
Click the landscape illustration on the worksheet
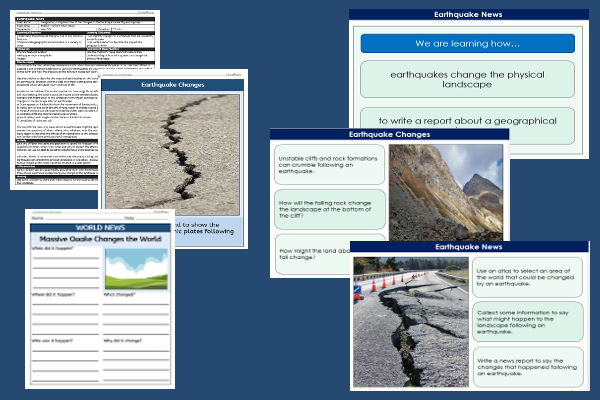[136, 269]
